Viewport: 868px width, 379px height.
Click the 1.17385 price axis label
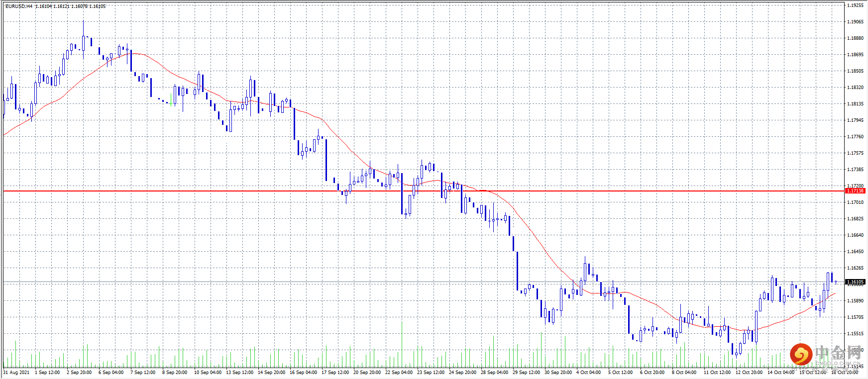click(856, 170)
